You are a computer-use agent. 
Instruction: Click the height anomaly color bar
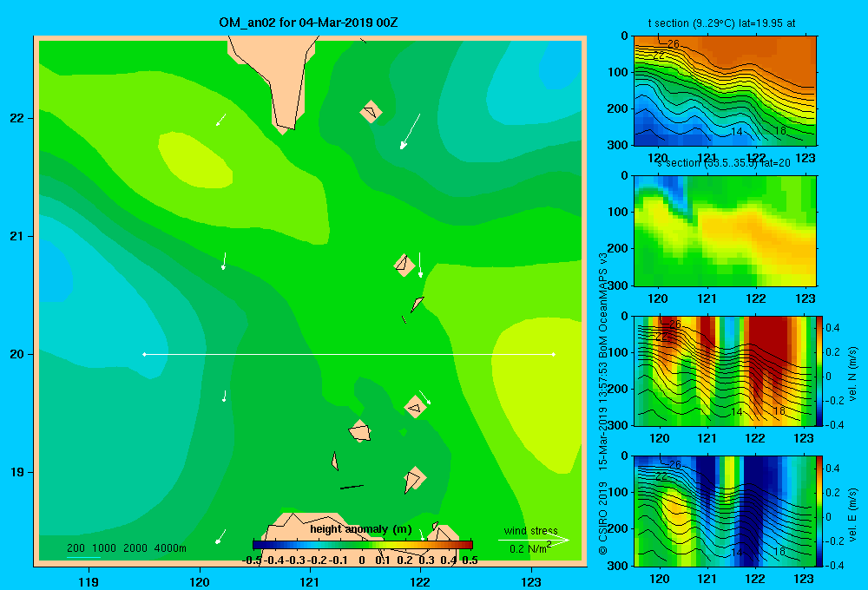[x=363, y=545]
